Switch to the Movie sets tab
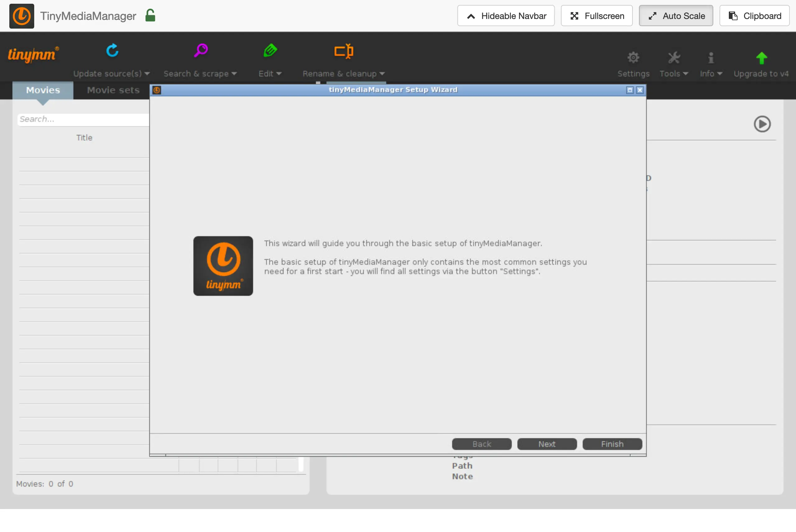The image size is (796, 532). 113,90
